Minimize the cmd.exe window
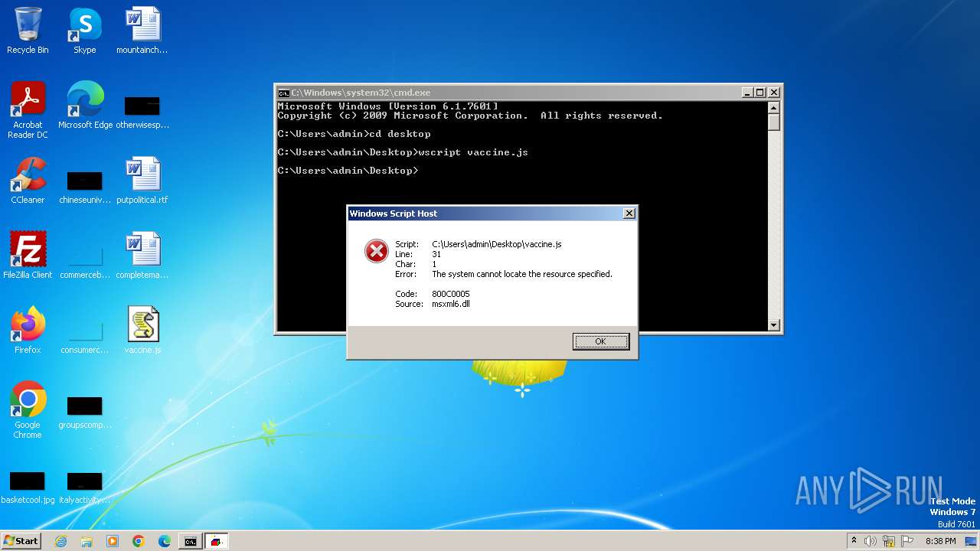Viewport: 980px width, 551px height. tap(747, 93)
